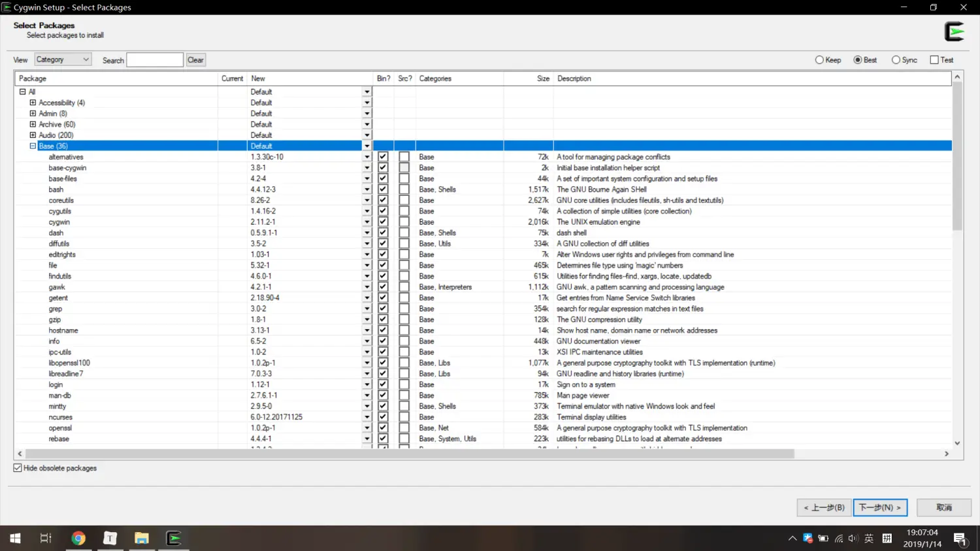Screen dimensions: 980x551
Task: Collapse the Base (36) category
Action: pyautogui.click(x=33, y=146)
